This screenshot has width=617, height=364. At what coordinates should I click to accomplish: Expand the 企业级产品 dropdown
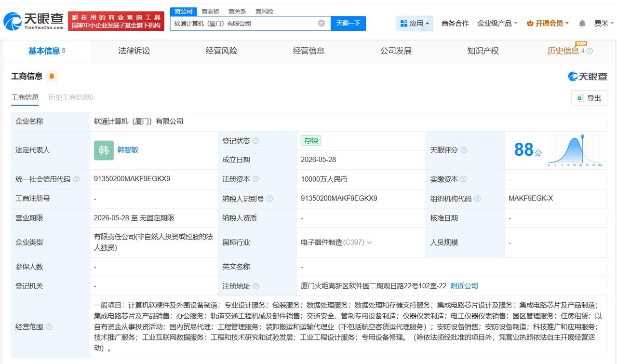[x=497, y=23]
